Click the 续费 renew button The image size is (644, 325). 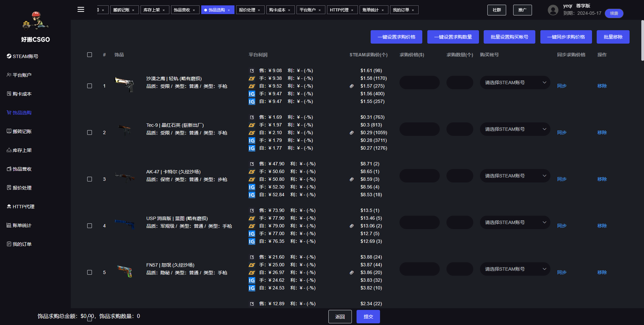[614, 13]
